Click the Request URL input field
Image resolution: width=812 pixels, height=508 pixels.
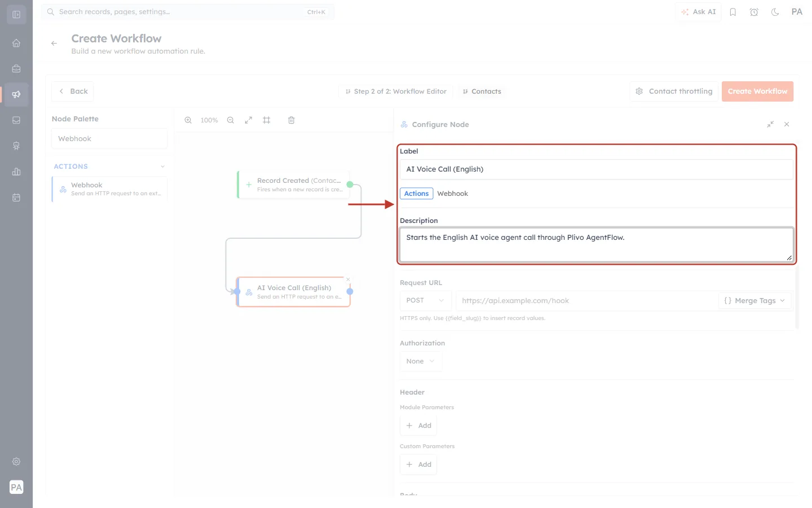coord(586,301)
